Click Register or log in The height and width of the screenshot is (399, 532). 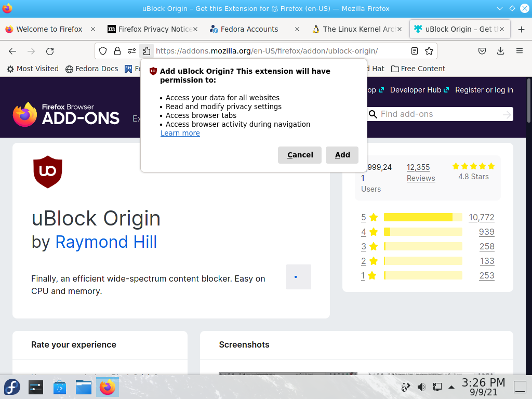484,90
